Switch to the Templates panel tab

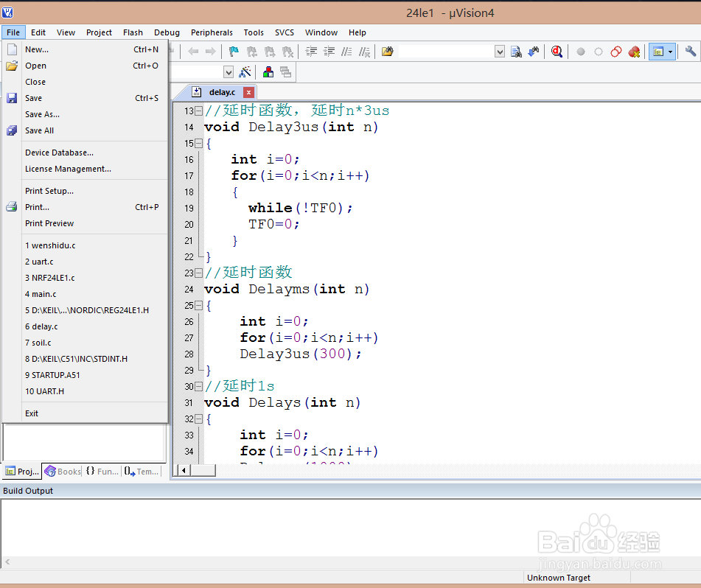pos(142,471)
